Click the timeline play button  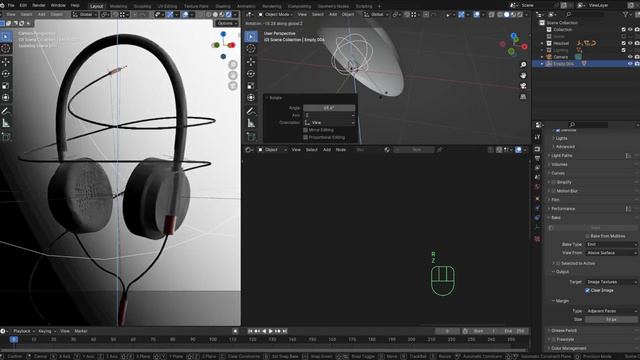[x=271, y=331]
